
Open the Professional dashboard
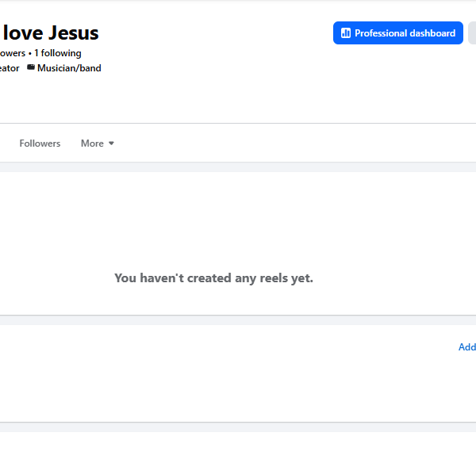[x=398, y=33]
